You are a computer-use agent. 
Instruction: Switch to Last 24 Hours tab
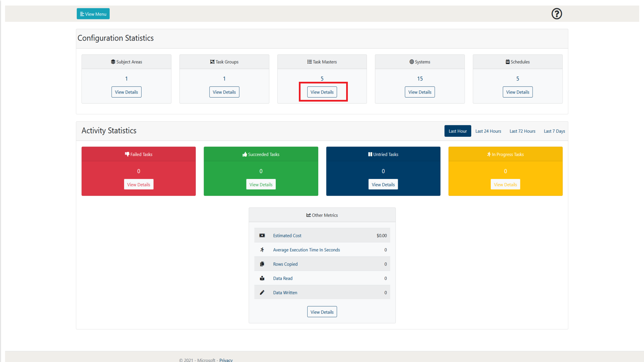coord(488,131)
